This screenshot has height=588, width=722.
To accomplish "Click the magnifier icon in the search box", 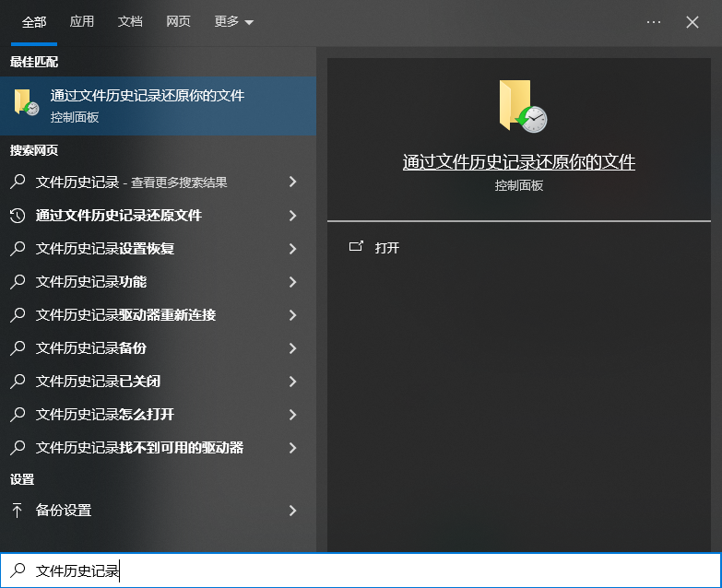I will [18, 571].
